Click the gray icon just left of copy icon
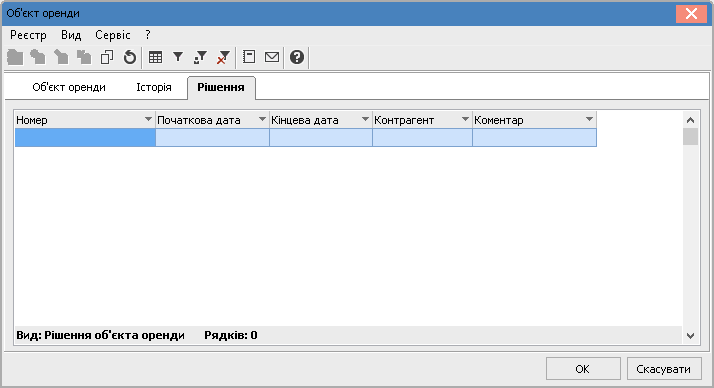Screen dimensions: 714x388 (84, 57)
